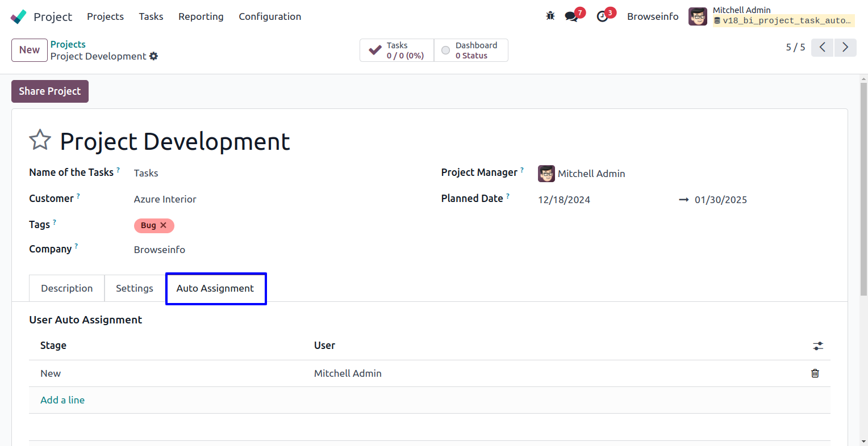The image size is (868, 446).
Task: Open the Reporting menu
Action: pyautogui.click(x=201, y=16)
